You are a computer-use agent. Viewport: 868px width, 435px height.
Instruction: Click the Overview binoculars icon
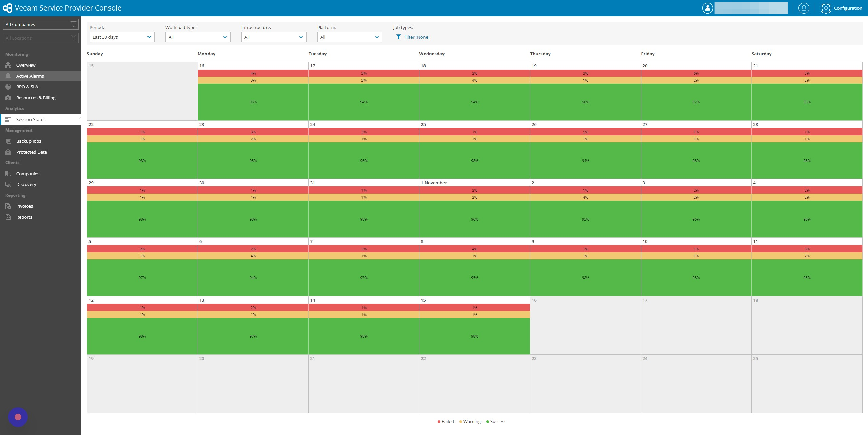(8, 65)
